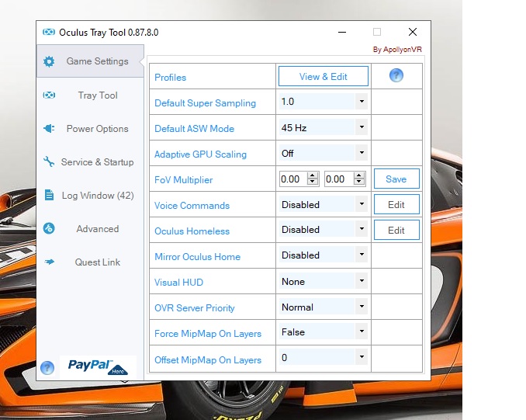Switch to the Game Settings tab
The image size is (526, 420).
[x=90, y=61]
